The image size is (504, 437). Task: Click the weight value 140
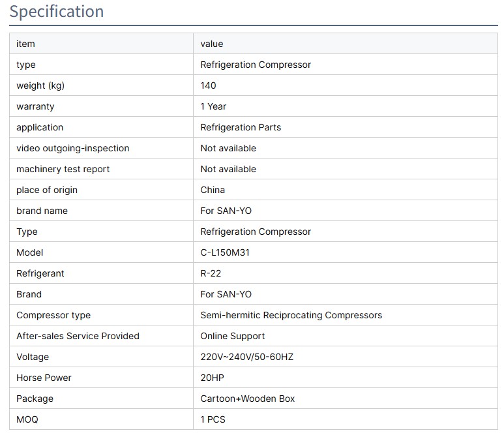click(208, 85)
